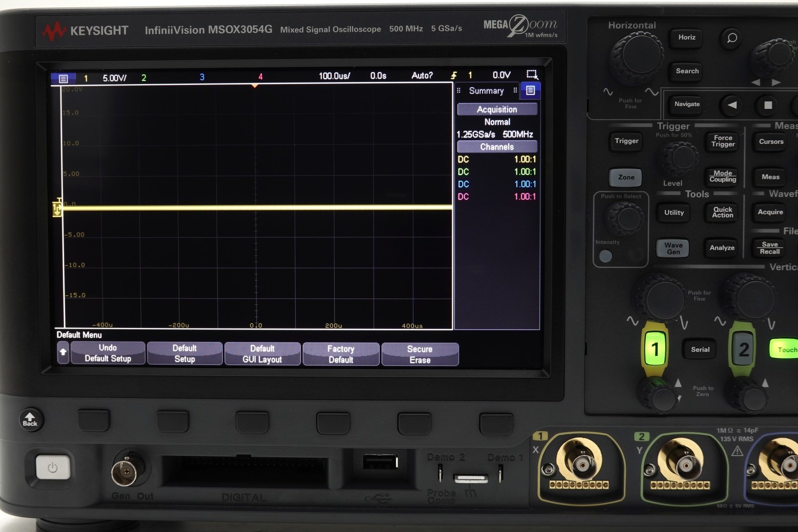The width and height of the screenshot is (798, 532).
Task: Tap the Normal acquisition mode text
Action: 497,122
